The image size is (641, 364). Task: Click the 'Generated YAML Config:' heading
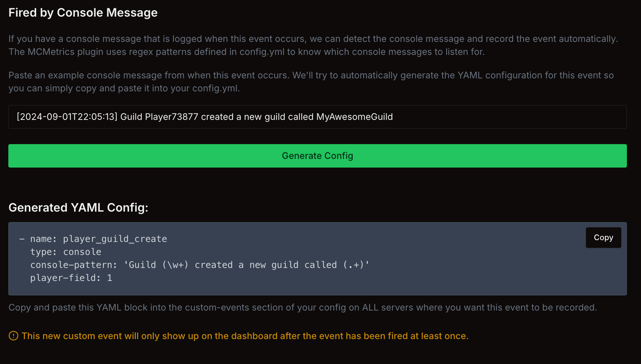78,208
